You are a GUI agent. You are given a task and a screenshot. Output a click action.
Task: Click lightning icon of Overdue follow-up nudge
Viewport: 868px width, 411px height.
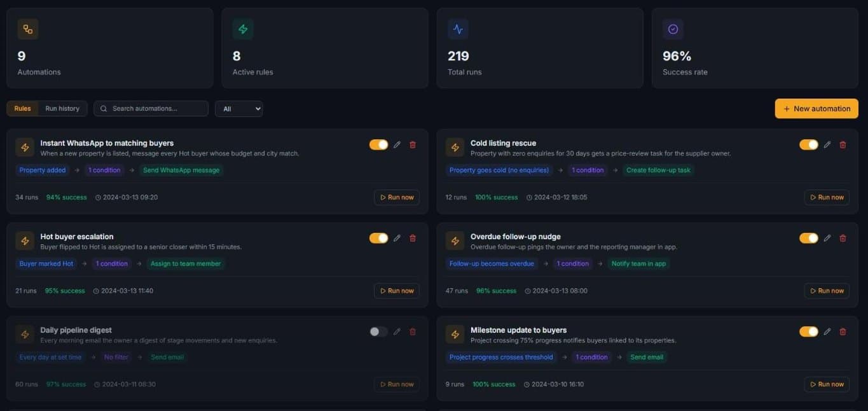pyautogui.click(x=455, y=241)
